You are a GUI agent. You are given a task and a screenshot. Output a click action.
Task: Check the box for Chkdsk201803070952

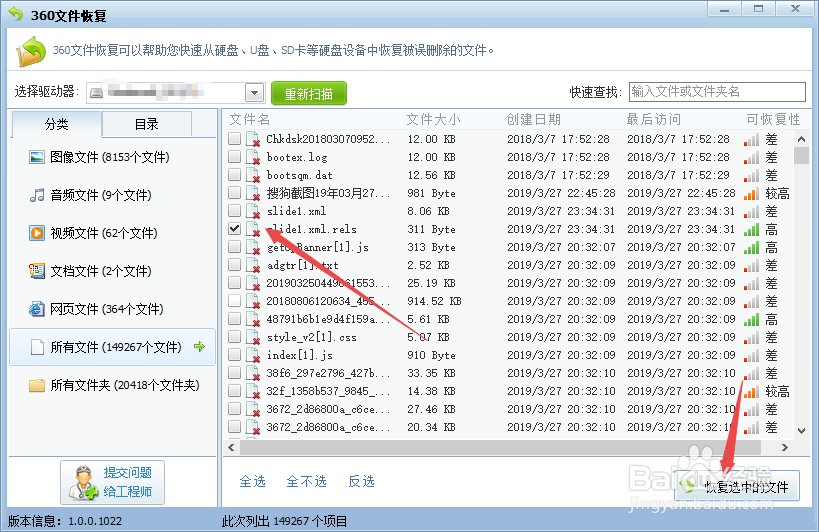[235, 138]
